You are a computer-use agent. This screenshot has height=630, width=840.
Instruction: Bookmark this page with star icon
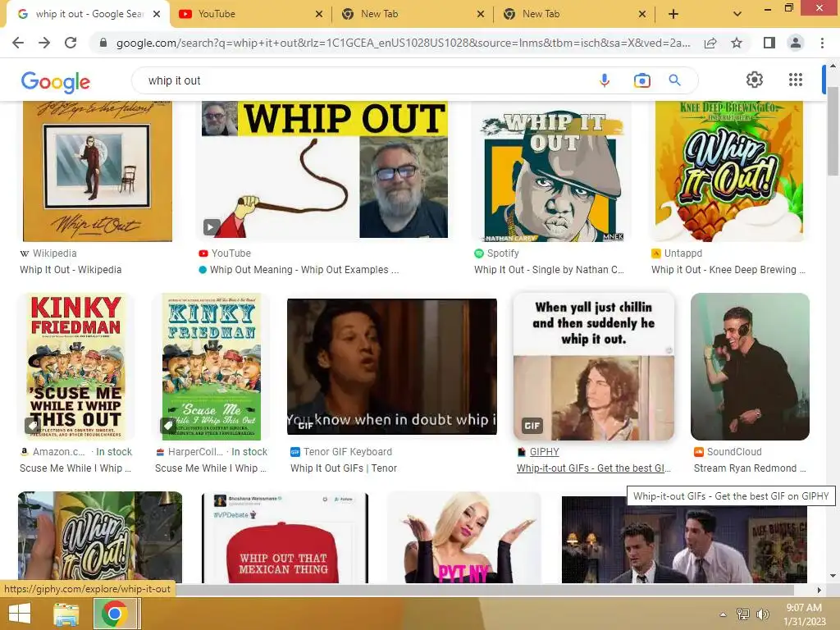click(737, 43)
